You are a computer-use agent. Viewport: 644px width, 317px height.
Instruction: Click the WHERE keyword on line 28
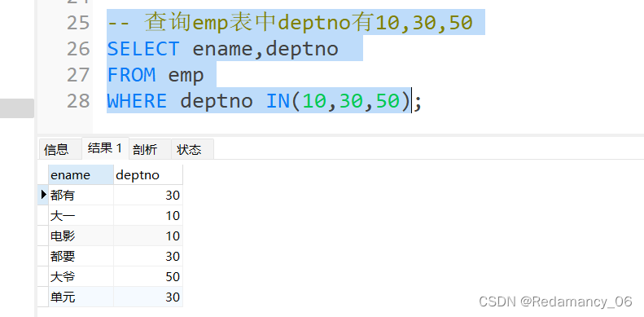pos(137,101)
